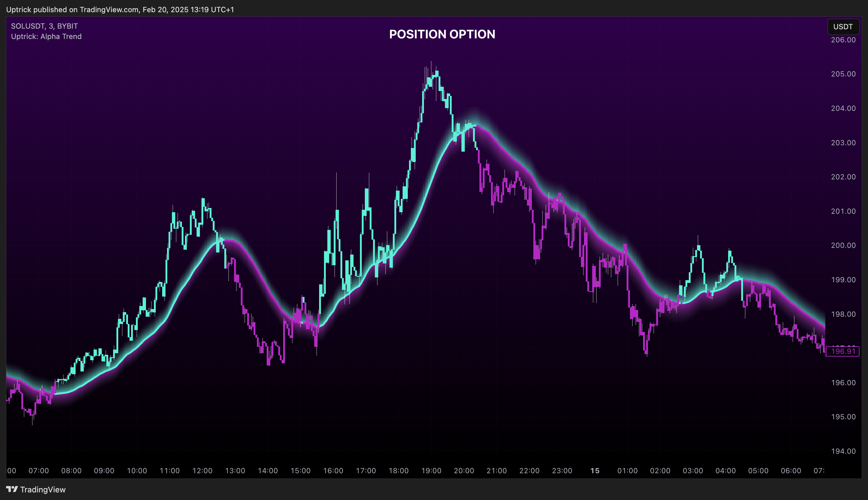Image resolution: width=868 pixels, height=500 pixels.
Task: Click the 22:00 time axis label
Action: (x=529, y=470)
